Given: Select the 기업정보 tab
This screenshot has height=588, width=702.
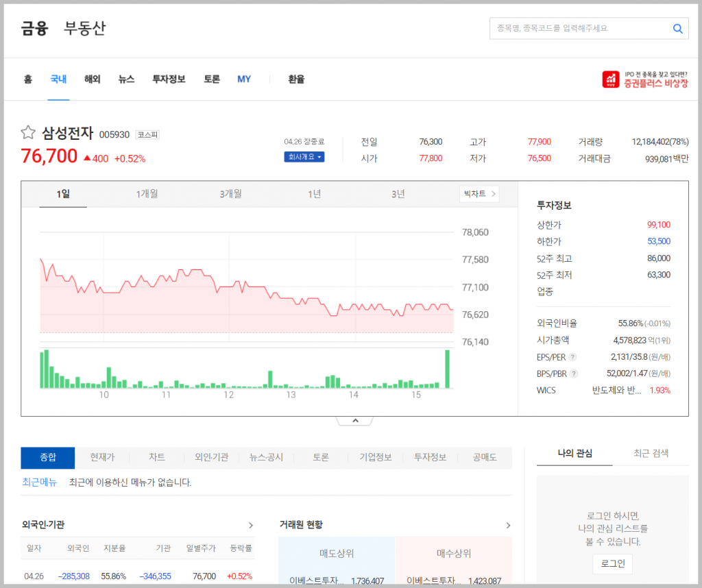Looking at the screenshot, I should (375, 457).
